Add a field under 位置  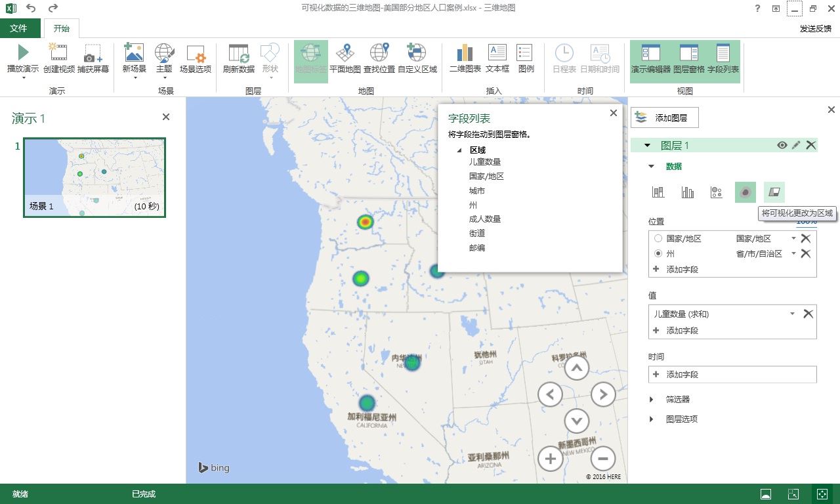click(x=675, y=269)
